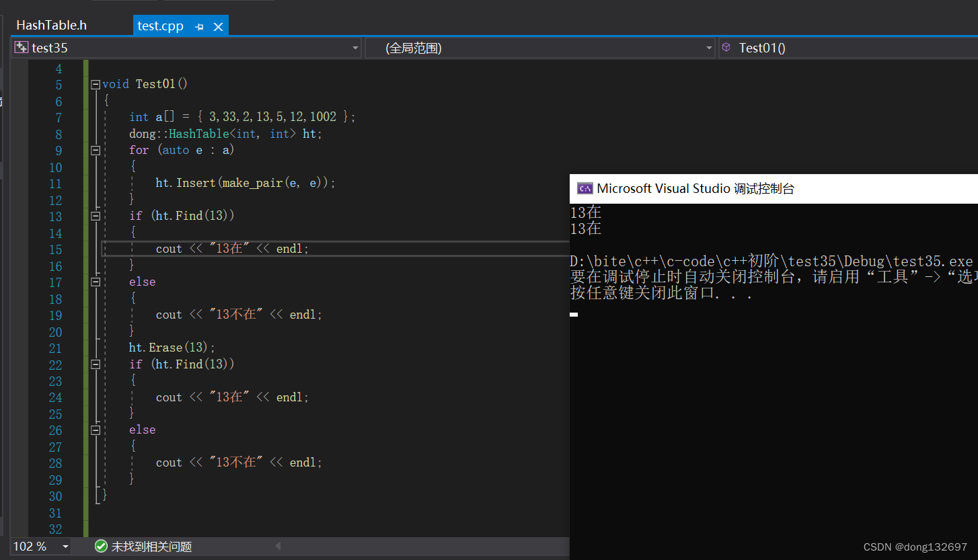Close the test.cpp tab with X icon
The image size is (978, 560).
pos(218,27)
